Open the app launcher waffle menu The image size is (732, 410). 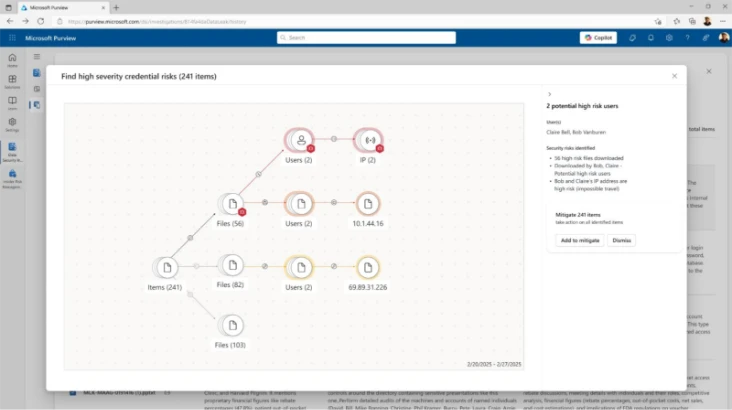12,38
